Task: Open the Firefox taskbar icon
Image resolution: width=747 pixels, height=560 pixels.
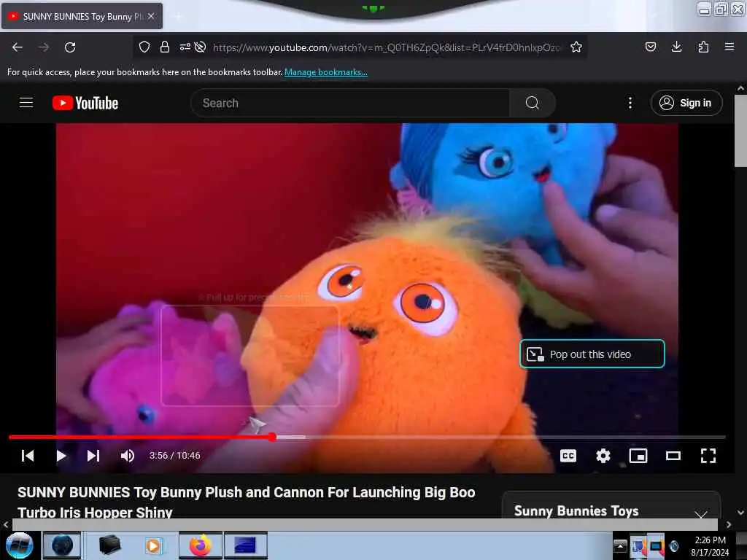Action: (x=201, y=545)
